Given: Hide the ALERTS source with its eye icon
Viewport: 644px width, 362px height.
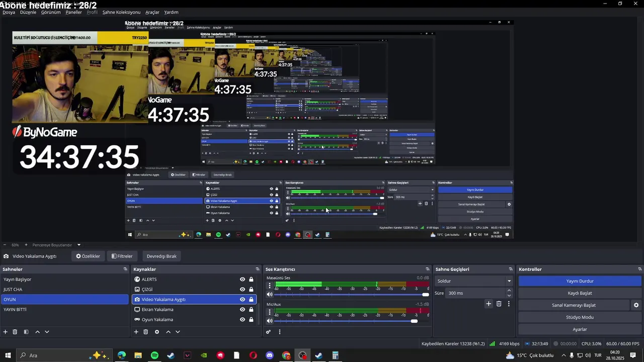Looking at the screenshot, I should coord(243,280).
